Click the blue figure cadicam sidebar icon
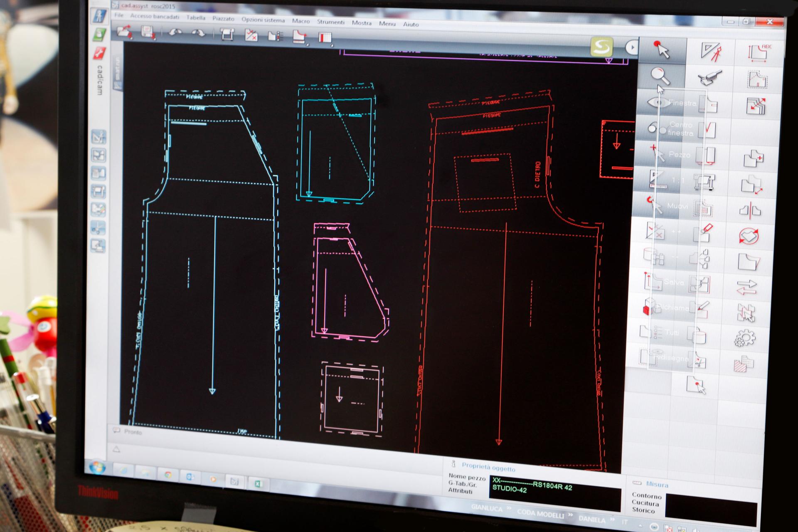Screen dimensions: 798x532 click(99, 16)
